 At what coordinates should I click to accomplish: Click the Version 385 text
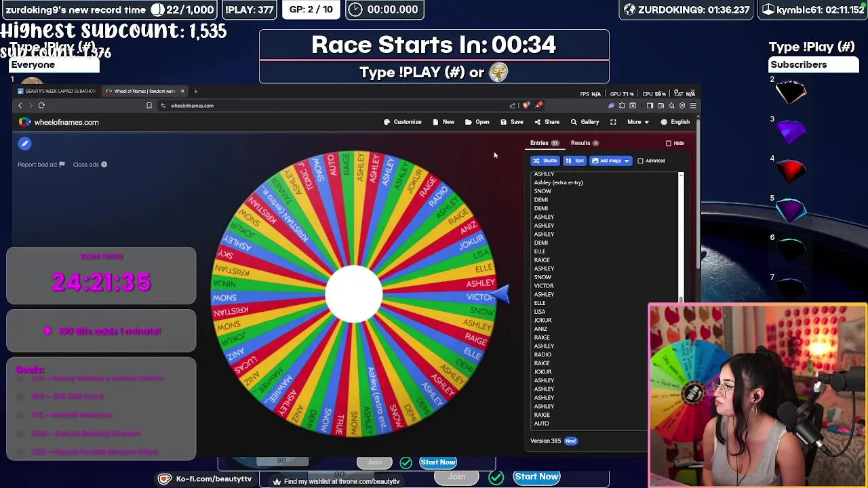click(x=545, y=441)
